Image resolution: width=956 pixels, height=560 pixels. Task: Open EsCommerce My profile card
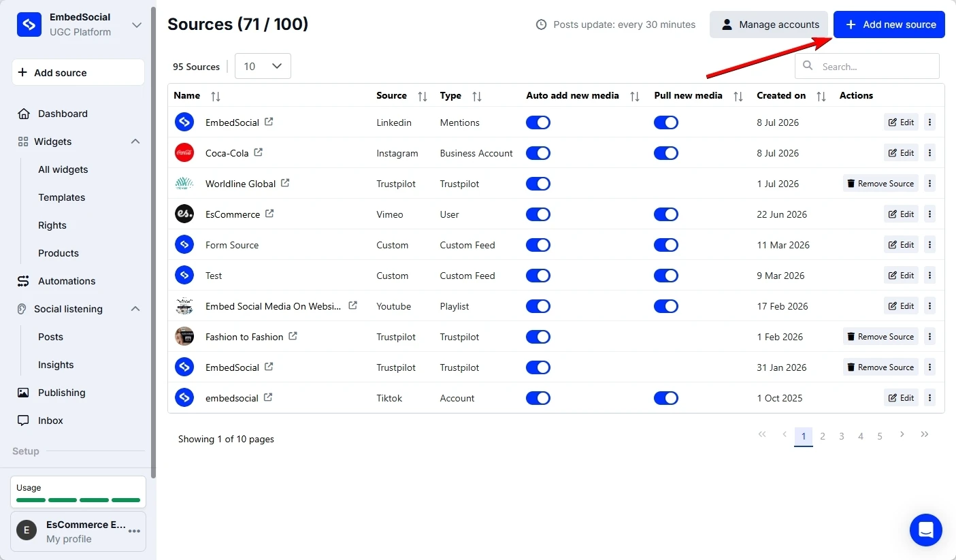point(78,531)
